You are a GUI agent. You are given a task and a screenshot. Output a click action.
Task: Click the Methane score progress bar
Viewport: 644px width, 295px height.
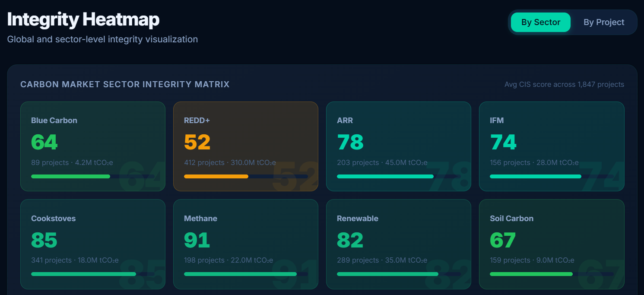[x=246, y=274]
